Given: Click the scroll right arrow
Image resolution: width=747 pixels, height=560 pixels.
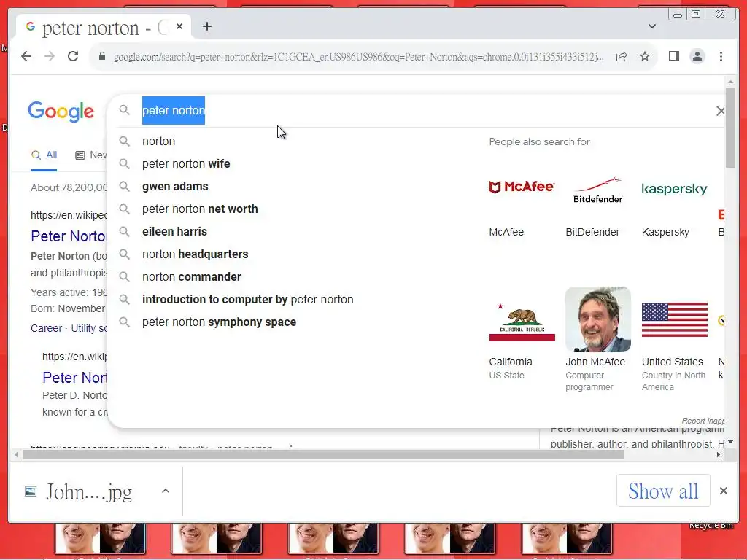Looking at the screenshot, I should coord(719,455).
